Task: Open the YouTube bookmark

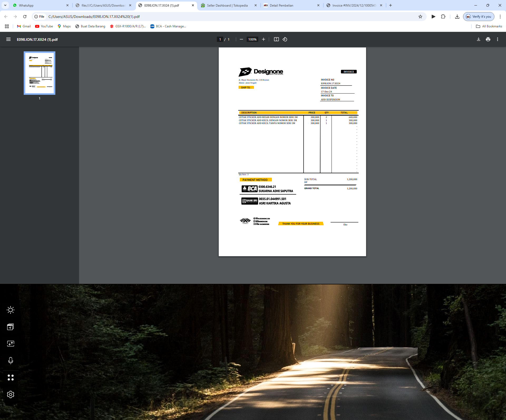Action: 44,26
